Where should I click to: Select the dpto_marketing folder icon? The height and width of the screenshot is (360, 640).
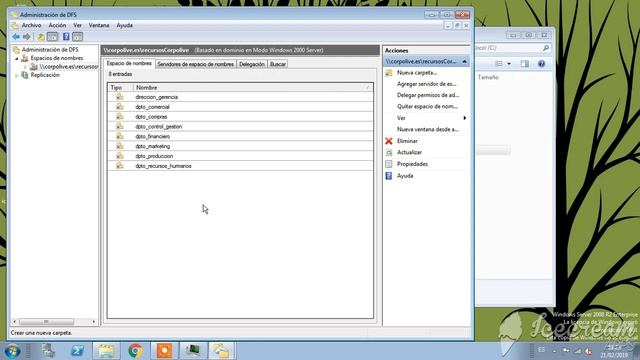click(119, 146)
